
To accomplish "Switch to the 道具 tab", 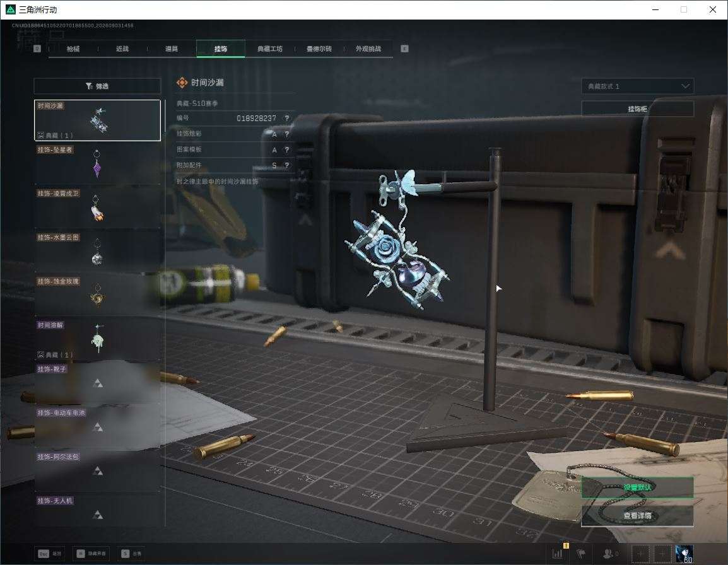I will pyautogui.click(x=172, y=49).
